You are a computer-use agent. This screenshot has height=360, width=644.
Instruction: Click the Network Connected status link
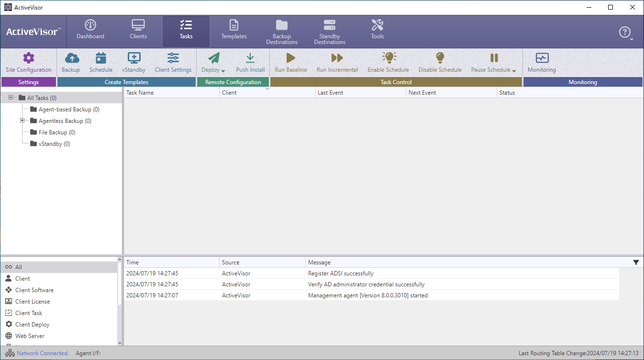coord(43,353)
